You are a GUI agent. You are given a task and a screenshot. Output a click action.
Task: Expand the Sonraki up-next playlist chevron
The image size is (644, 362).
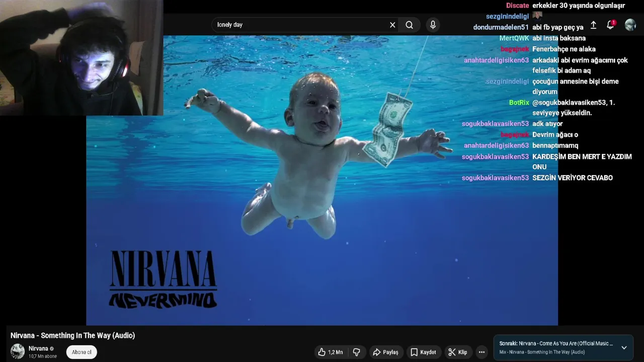pos(624,347)
